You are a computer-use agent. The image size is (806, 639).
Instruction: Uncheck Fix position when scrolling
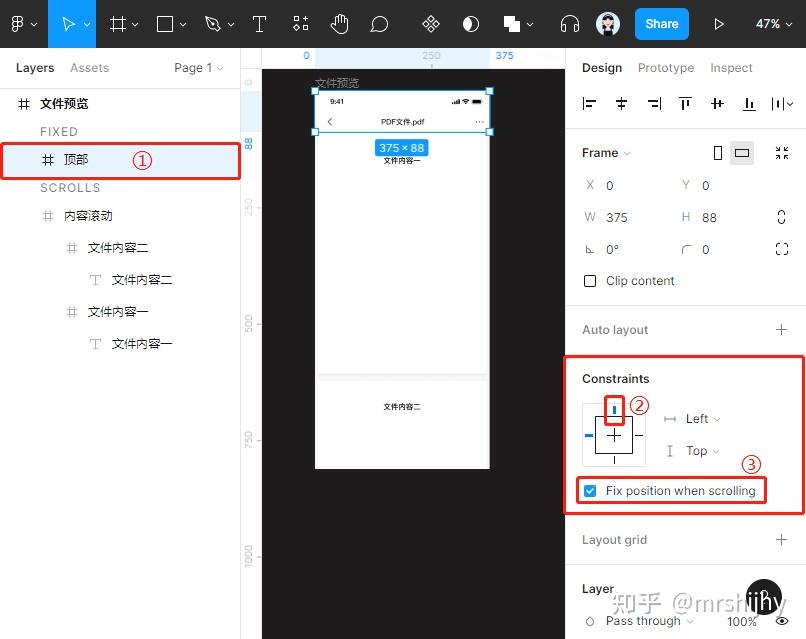pos(589,490)
